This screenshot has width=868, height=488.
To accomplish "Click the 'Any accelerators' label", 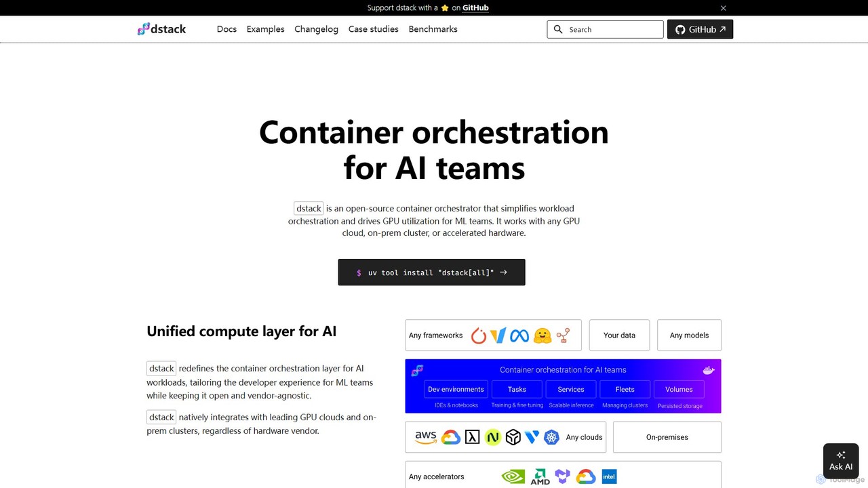I will 437,476.
